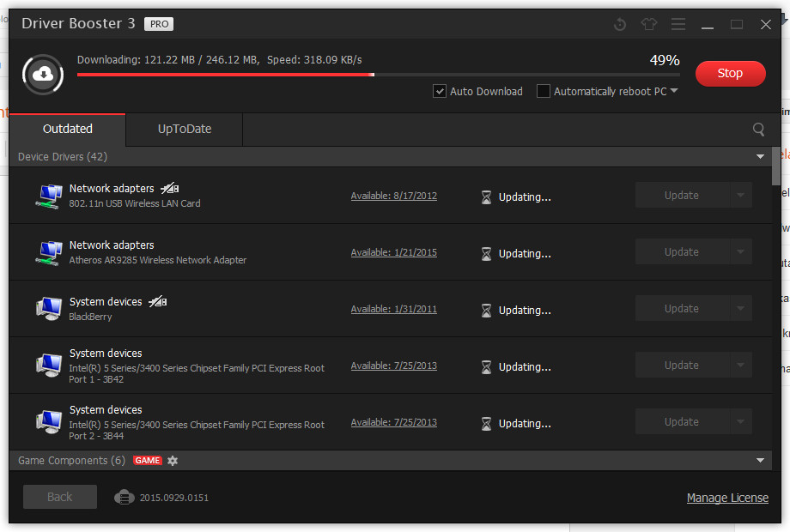Click Update button for Port 2 - 3B44
Image resolution: width=790 pixels, height=532 pixels.
point(682,422)
